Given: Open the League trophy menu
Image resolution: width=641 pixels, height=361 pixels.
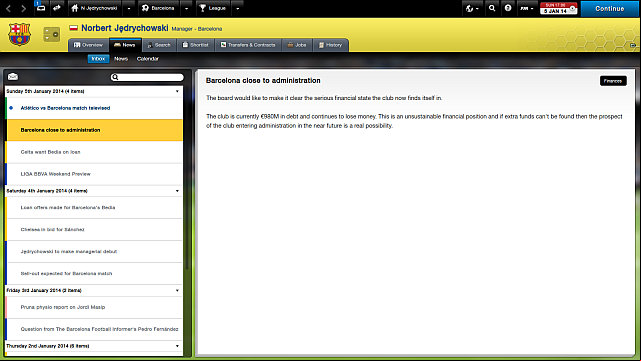Looking at the screenshot, I should 212,8.
